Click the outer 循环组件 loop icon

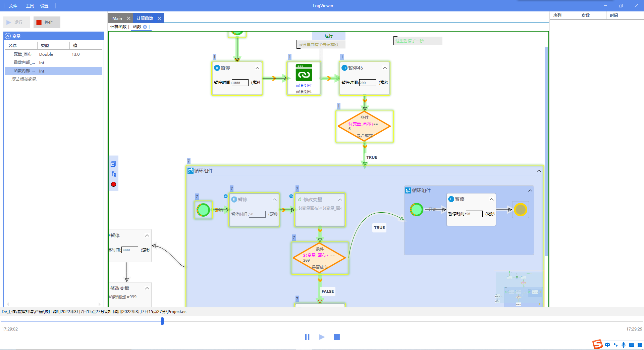(x=191, y=171)
